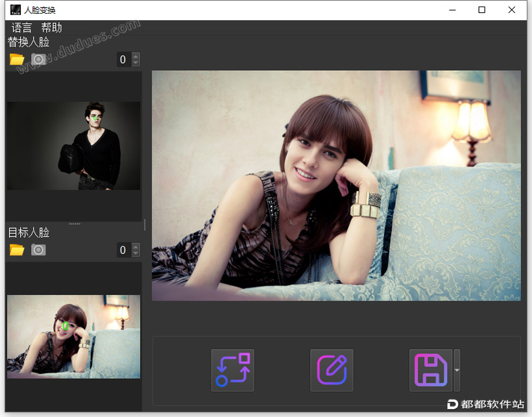Image resolution: width=532 pixels, height=417 pixels.
Task: Click camera icon under 替换人脸
Action: point(39,59)
